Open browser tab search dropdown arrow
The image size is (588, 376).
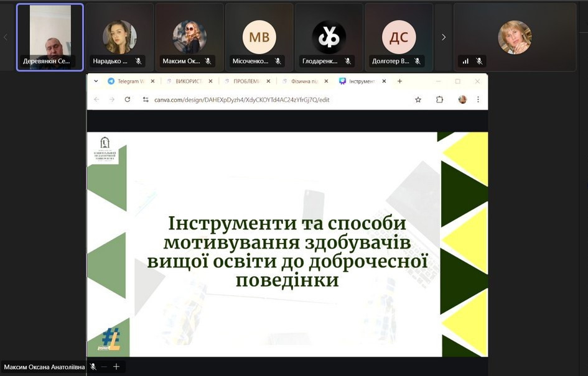pos(96,81)
